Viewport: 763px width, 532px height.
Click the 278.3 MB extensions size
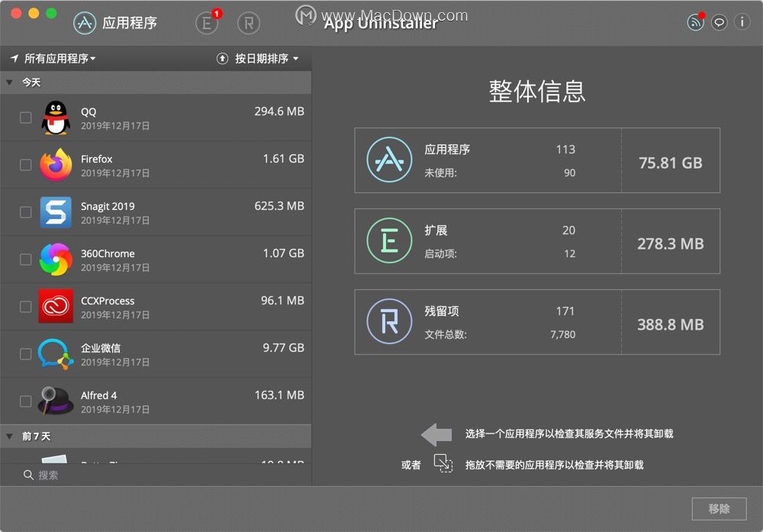(x=670, y=243)
